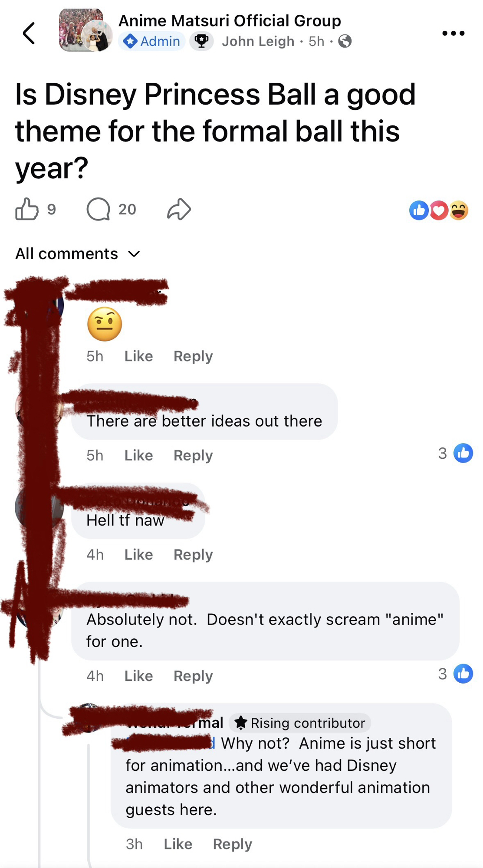Viewport: 483px width, 868px height.
Task: Open the Anime Matsuri Official Group page
Action: [x=230, y=20]
